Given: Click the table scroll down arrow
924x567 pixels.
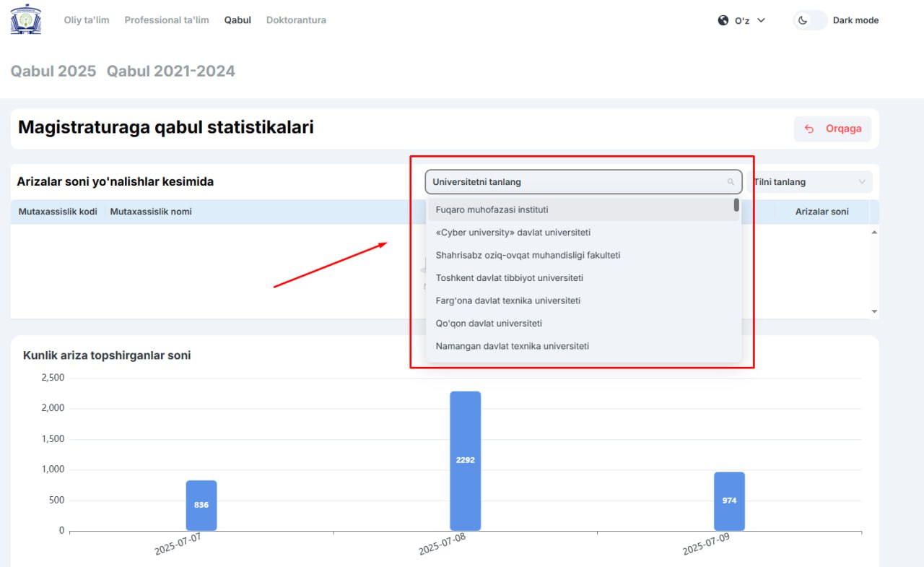Looking at the screenshot, I should pos(874,311).
